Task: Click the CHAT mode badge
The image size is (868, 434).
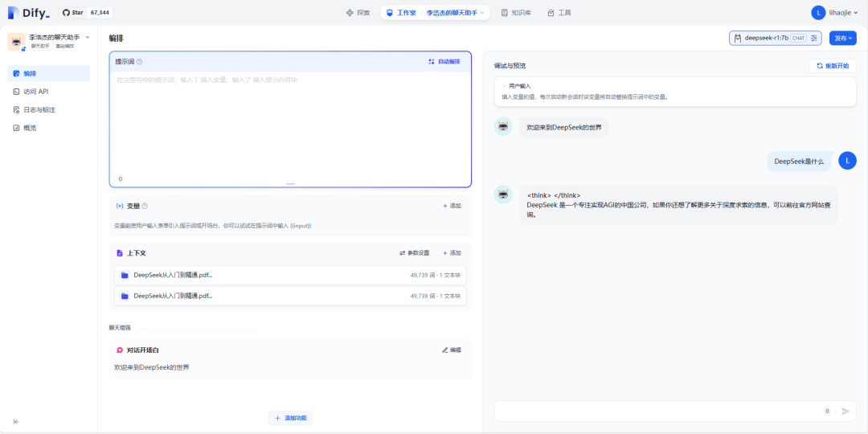Action: click(x=798, y=39)
